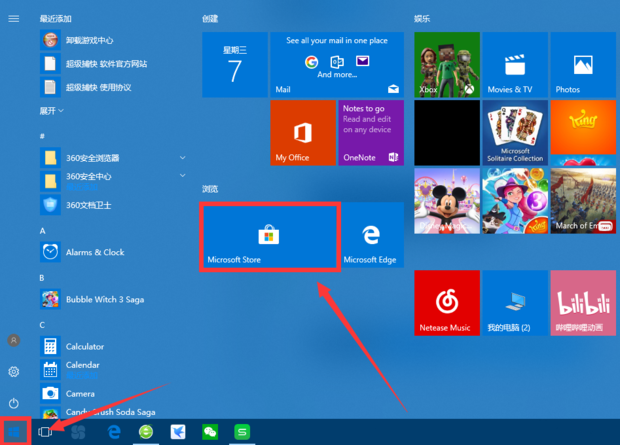Open the fan-shaped taskbar icon
The image size is (620, 445).
click(78, 432)
